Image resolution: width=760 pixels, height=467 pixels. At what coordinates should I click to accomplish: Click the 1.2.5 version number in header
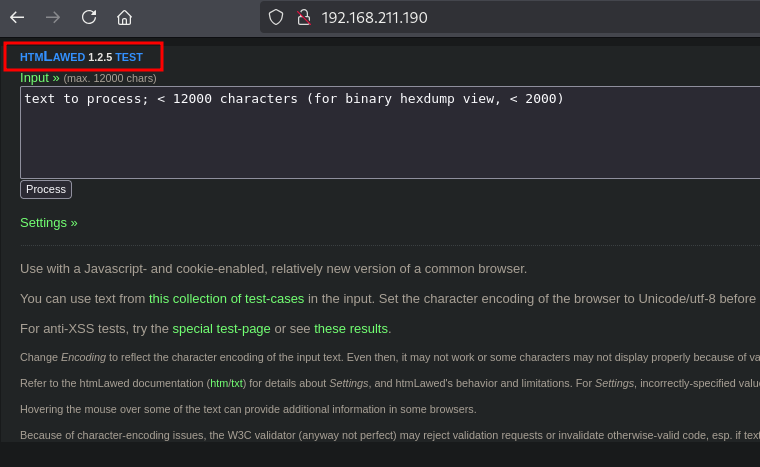pos(100,57)
